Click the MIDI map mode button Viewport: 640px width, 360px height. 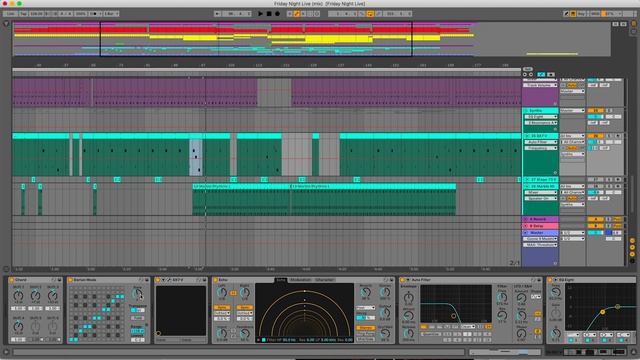pyautogui.click(x=595, y=14)
